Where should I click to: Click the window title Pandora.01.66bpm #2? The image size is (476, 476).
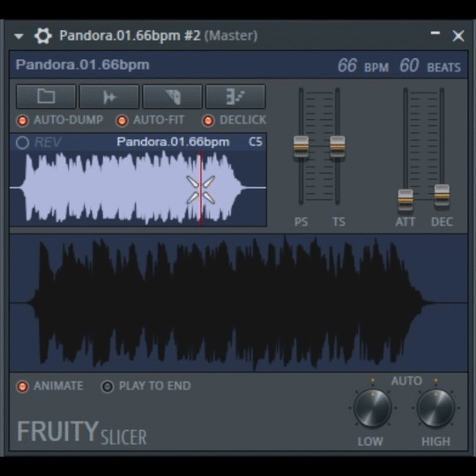tap(130, 35)
